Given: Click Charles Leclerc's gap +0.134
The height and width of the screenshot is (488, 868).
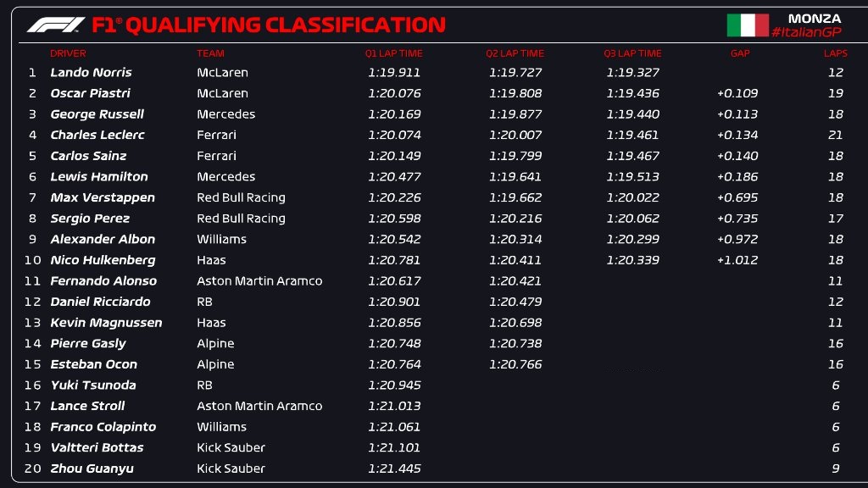Looking at the screenshot, I should (737, 135).
